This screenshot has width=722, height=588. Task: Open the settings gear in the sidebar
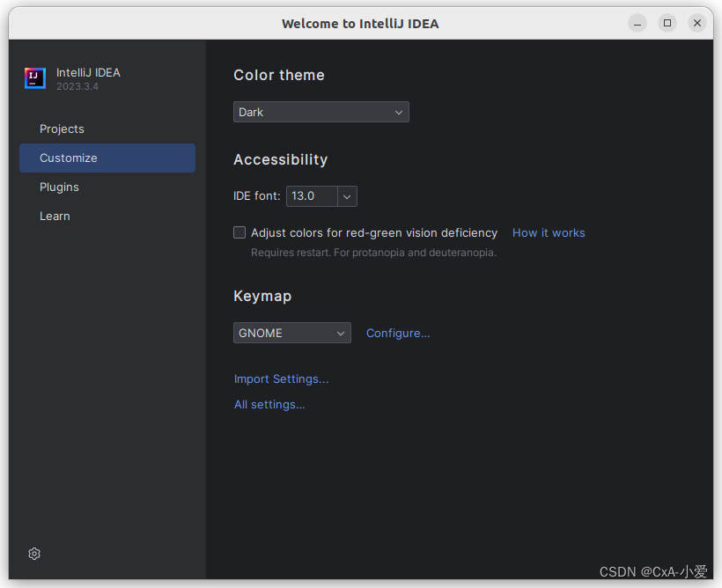coord(34,554)
